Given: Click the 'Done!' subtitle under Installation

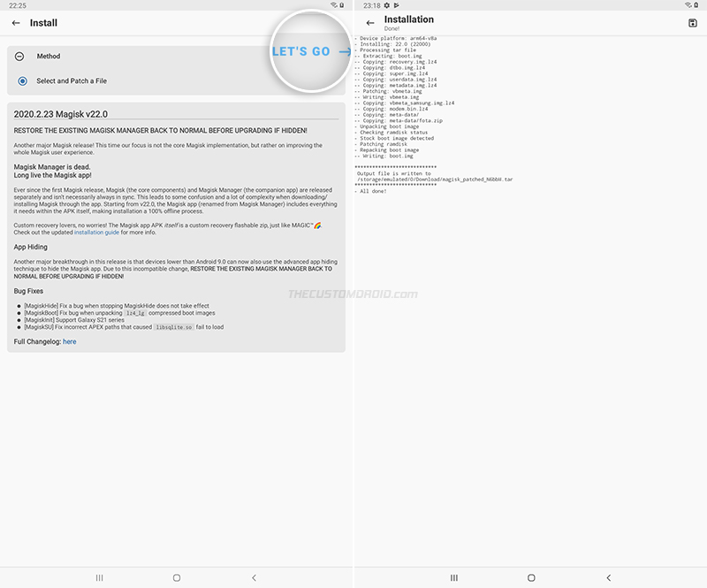Looking at the screenshot, I should (x=392, y=28).
